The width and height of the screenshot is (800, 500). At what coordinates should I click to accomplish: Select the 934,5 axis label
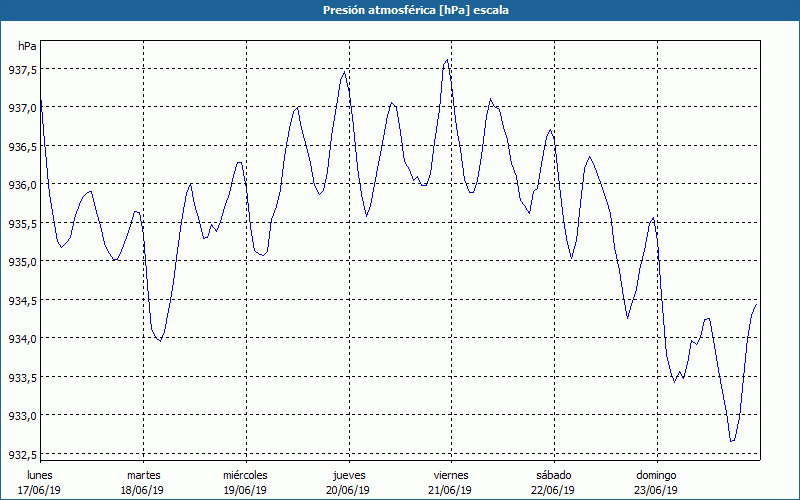(22, 302)
